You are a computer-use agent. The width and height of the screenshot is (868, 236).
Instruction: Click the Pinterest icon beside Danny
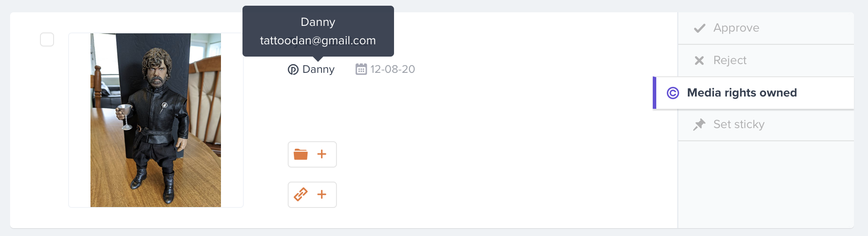293,69
